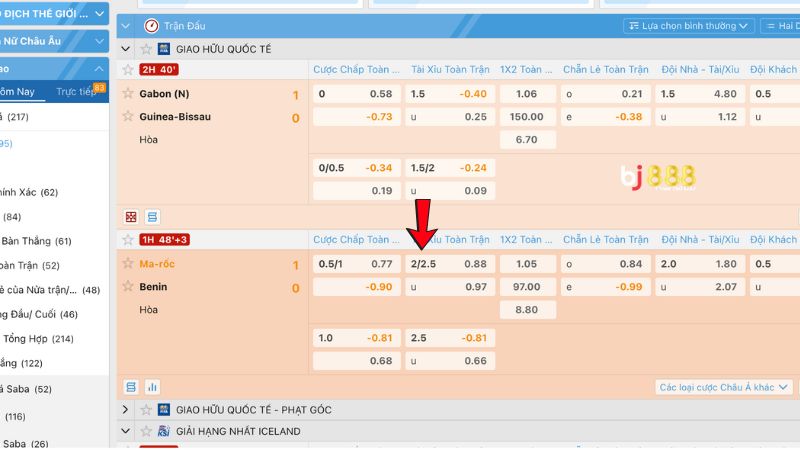The image size is (800, 450).
Task: Favorite the GIAO HỮU QUỐC TẾ league star
Action: [x=146, y=49]
